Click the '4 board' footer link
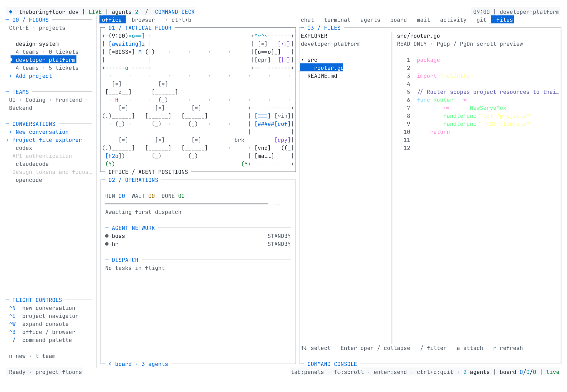 120,364
